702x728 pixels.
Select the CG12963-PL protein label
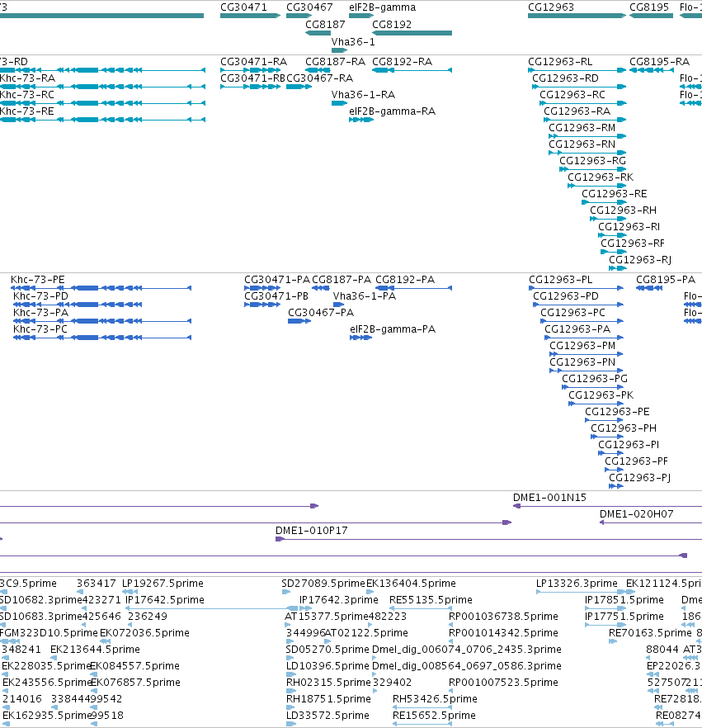coord(560,280)
